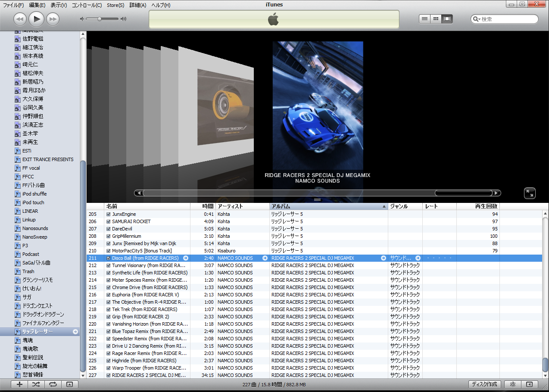Select the Ridge Racer V album cover
Image resolution: width=549 pixels, height=392 pixels.
(x=225, y=107)
